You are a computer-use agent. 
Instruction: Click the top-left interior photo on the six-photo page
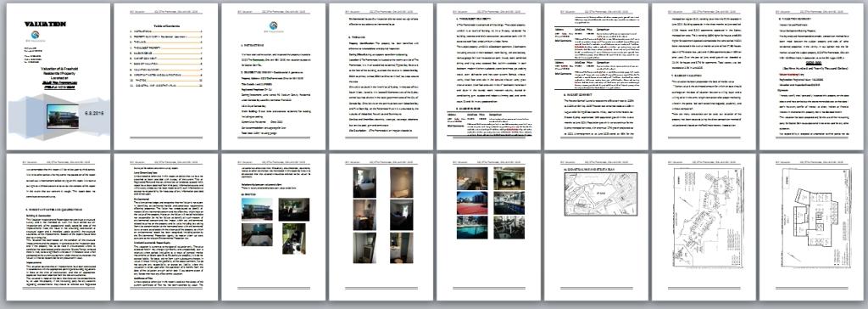pyautogui.click(x=364, y=183)
